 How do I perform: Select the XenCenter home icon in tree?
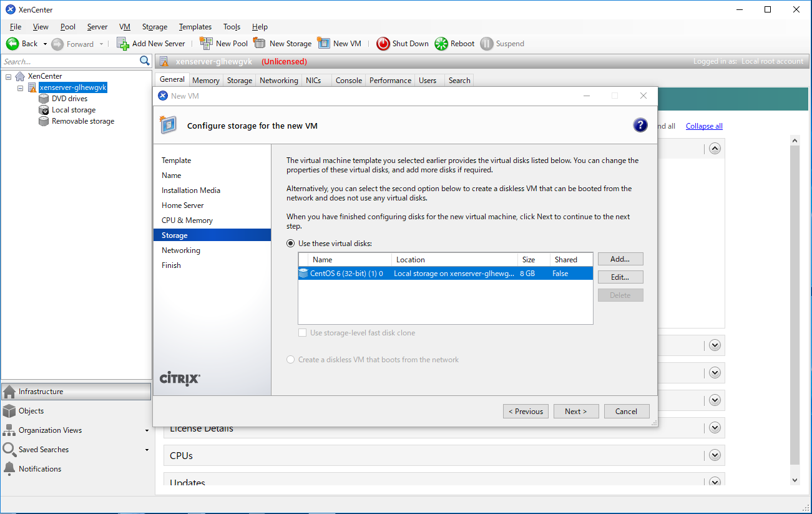point(20,76)
